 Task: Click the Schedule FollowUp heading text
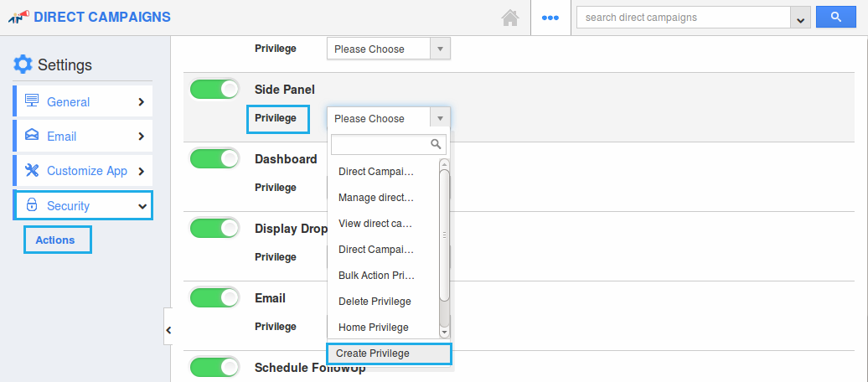(310, 368)
